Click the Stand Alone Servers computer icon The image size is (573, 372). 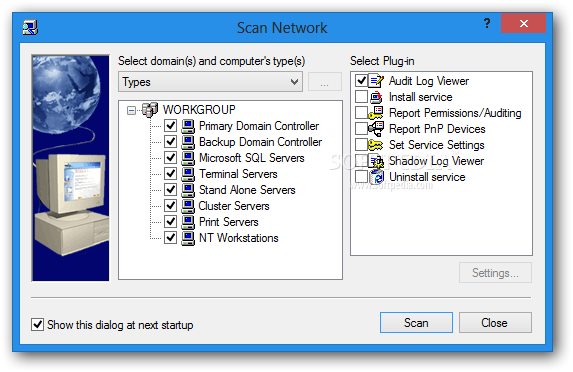188,190
